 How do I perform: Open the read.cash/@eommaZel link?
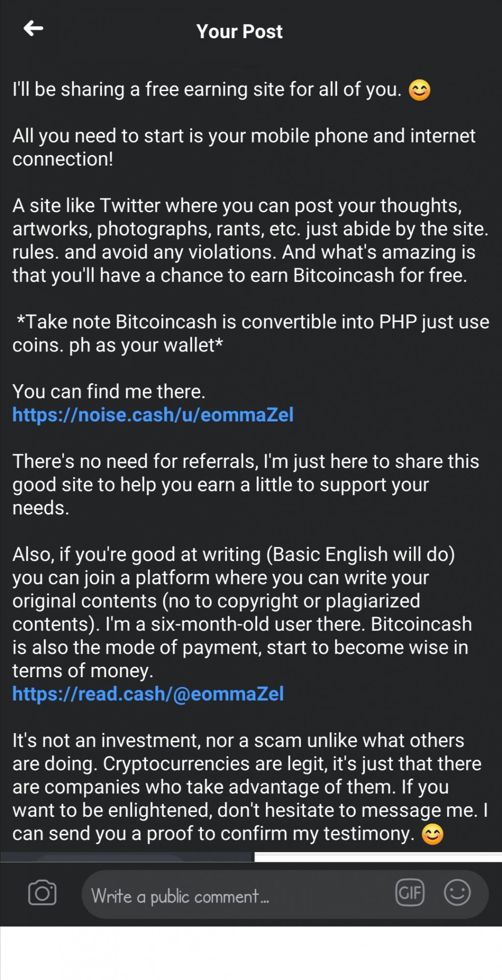click(x=148, y=694)
